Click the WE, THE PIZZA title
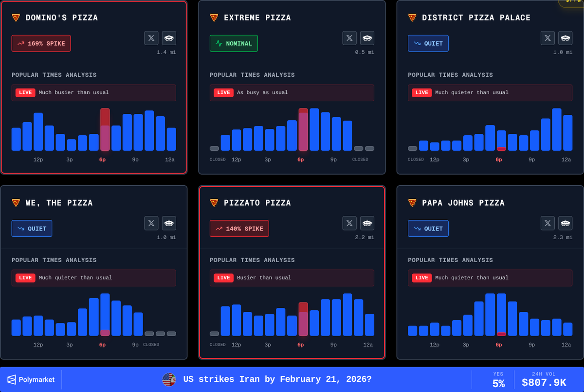Viewport: 584px width, 392px height. (59, 203)
